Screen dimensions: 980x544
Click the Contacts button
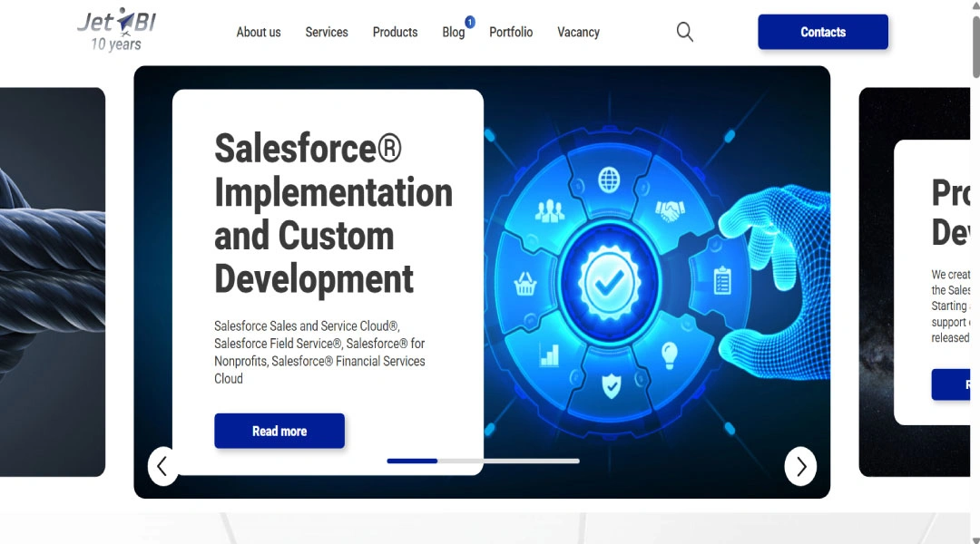pyautogui.click(x=822, y=32)
